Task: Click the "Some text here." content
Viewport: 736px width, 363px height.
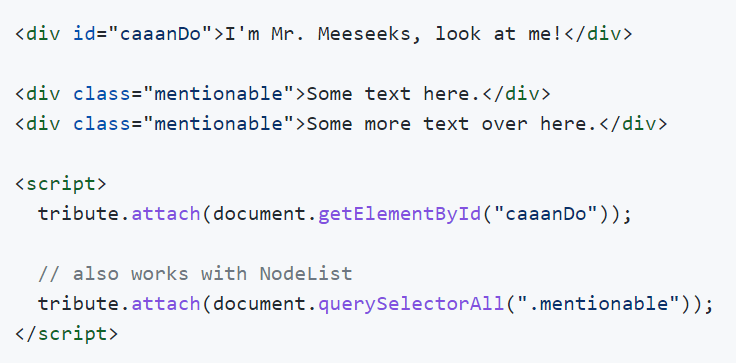Action: [x=394, y=94]
